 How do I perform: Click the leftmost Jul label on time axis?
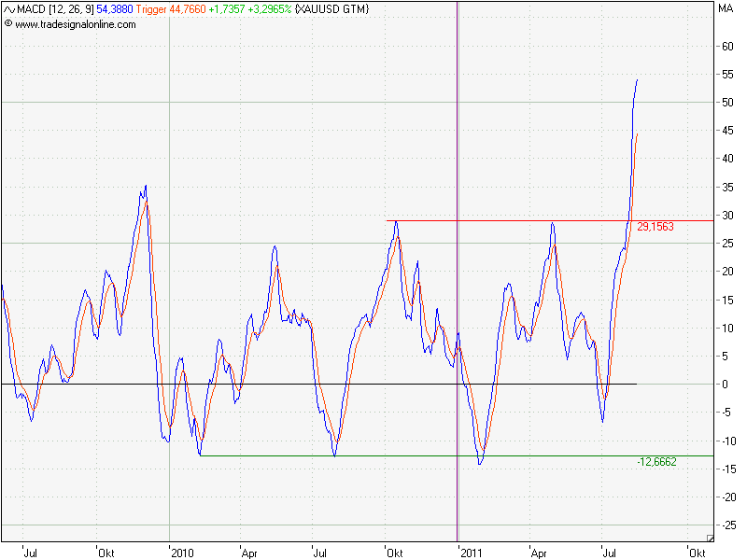(31, 553)
